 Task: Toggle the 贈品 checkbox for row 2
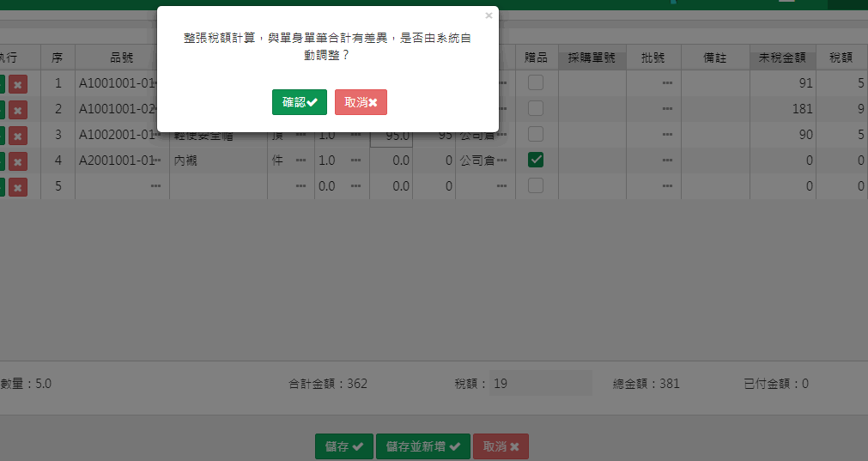[x=535, y=108]
